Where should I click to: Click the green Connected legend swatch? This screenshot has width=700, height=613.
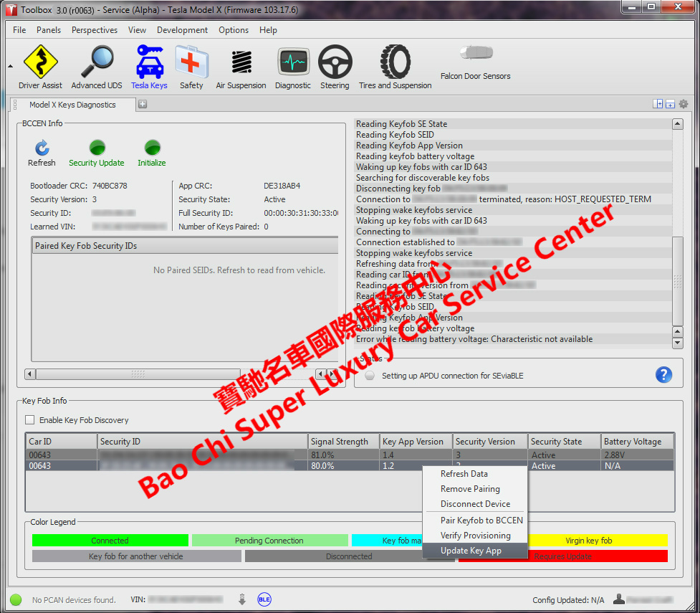(109, 540)
